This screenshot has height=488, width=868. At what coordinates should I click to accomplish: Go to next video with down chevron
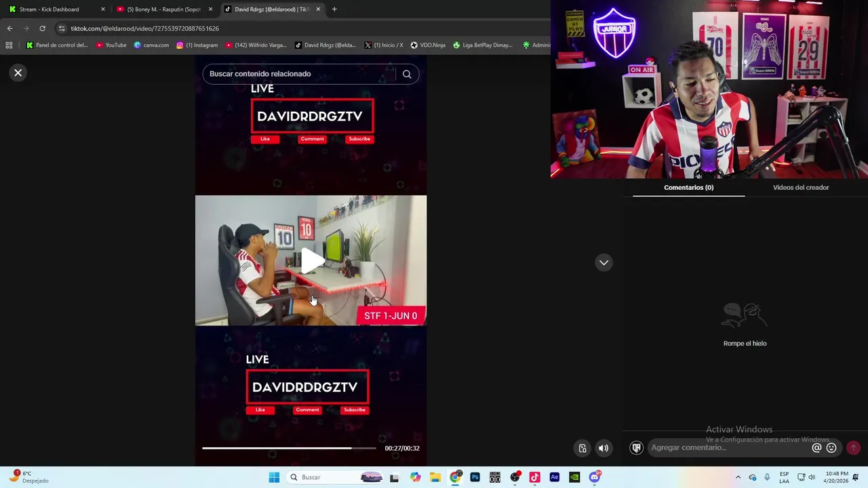[x=604, y=262]
